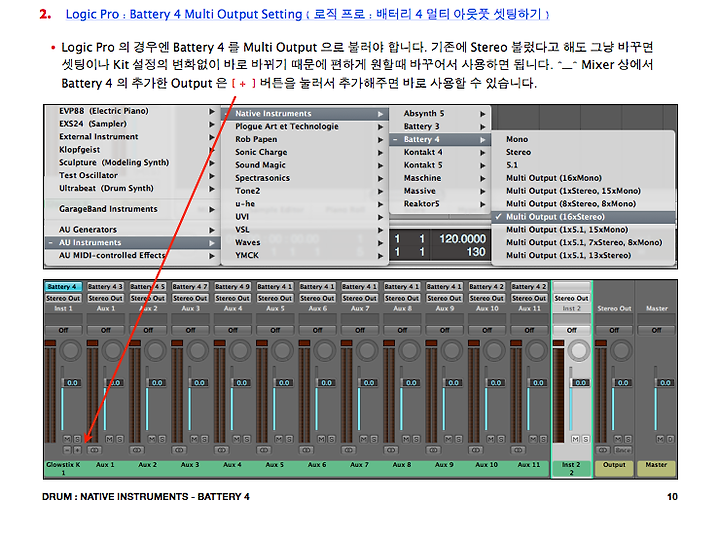Solo the Inst 2 channel

(x=585, y=440)
